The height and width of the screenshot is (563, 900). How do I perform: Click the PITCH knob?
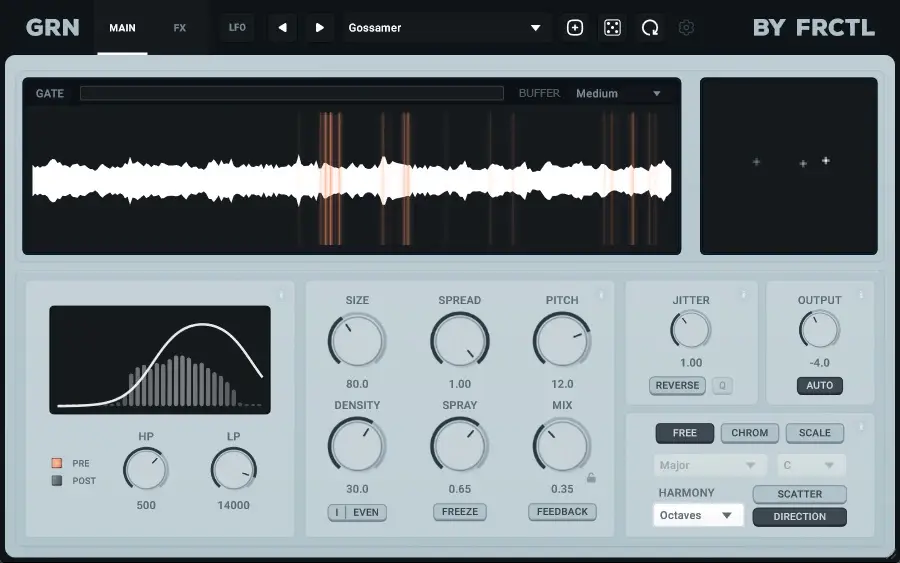click(562, 340)
